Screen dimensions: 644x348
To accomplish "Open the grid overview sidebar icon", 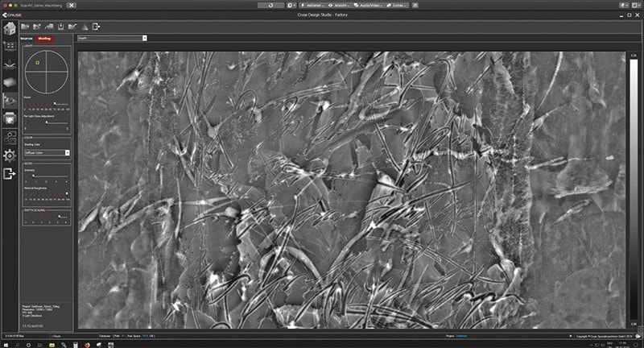I will 10,46.
